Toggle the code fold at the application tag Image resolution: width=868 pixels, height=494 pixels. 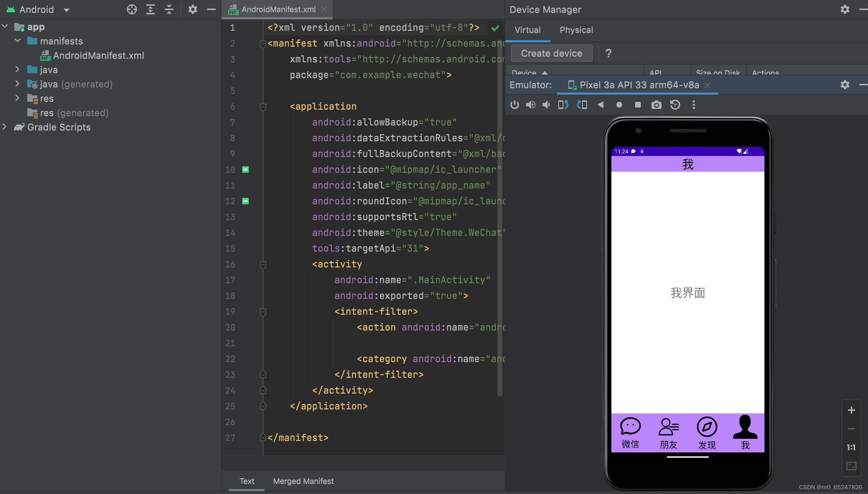tap(263, 107)
